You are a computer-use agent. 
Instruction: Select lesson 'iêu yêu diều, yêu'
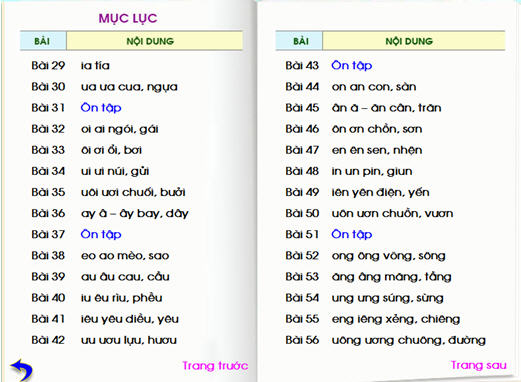pyautogui.click(x=130, y=319)
